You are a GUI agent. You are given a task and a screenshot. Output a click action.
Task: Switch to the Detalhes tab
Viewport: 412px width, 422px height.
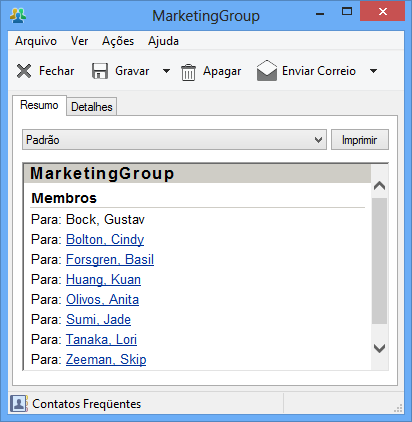(92, 107)
